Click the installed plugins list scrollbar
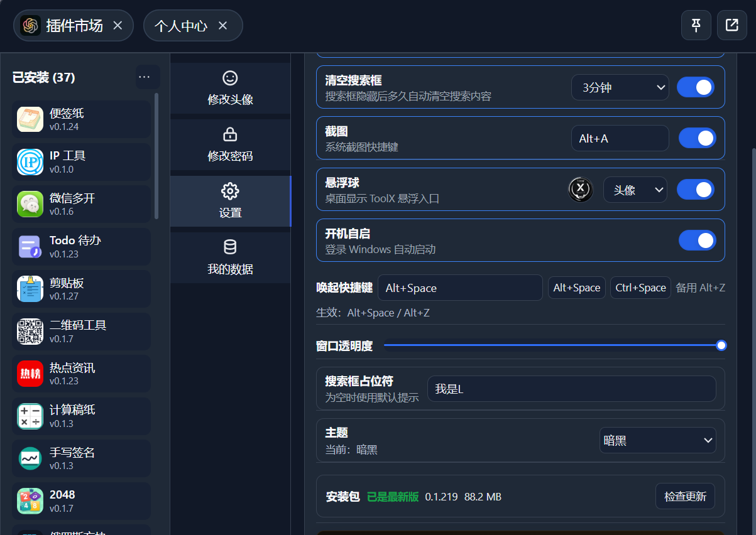756x535 pixels. click(156, 156)
